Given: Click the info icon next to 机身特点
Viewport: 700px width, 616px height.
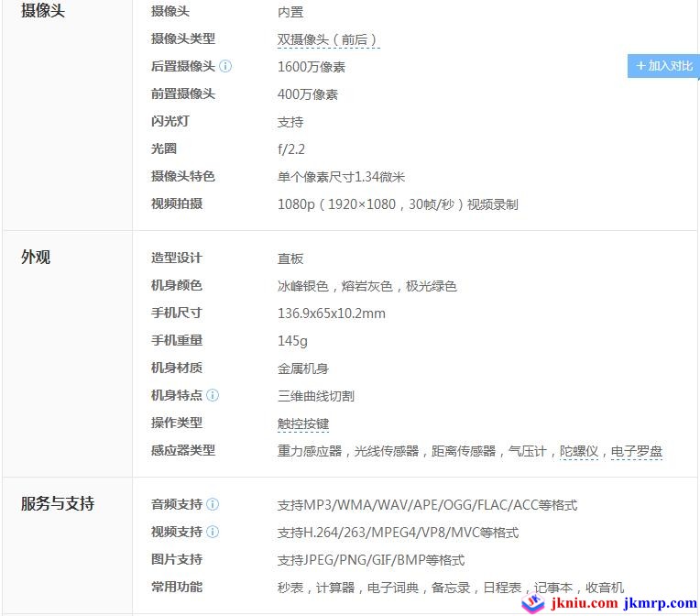Looking at the screenshot, I should click(x=213, y=396).
